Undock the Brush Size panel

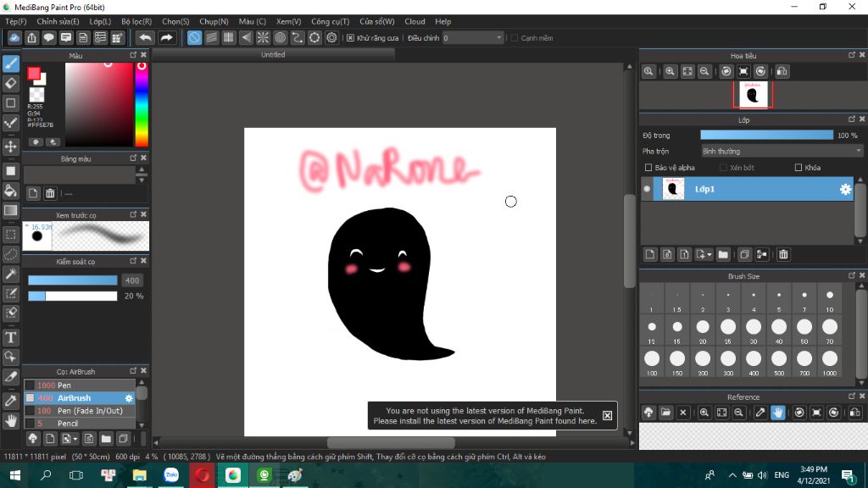coord(851,275)
